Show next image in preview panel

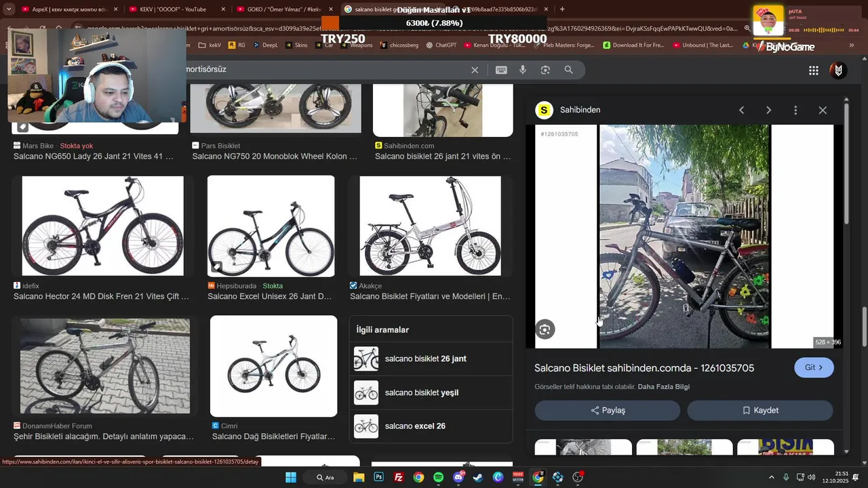coord(768,110)
